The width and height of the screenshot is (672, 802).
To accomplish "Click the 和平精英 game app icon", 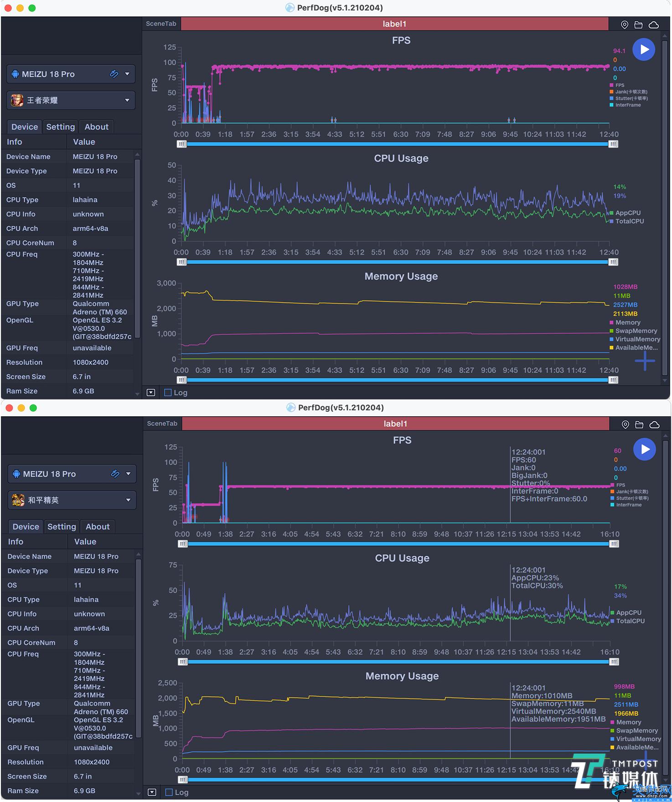I will (x=18, y=500).
